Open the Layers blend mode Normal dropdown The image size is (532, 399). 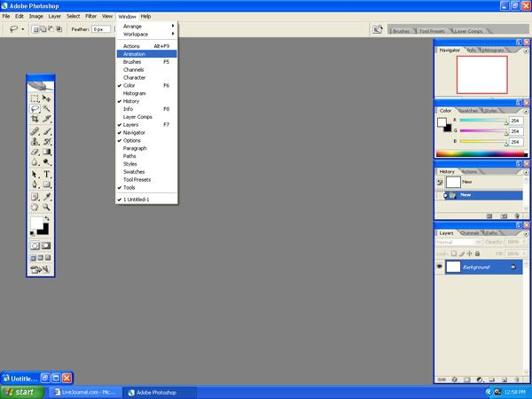[458, 242]
